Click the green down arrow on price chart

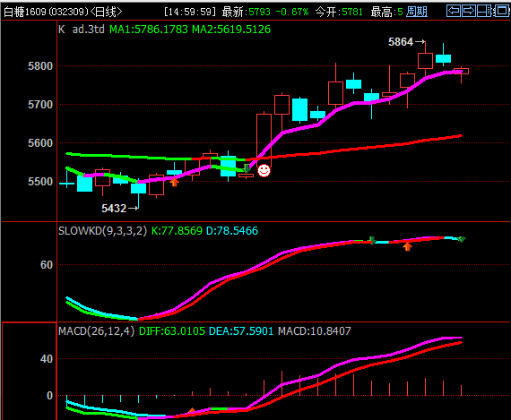coord(247,168)
